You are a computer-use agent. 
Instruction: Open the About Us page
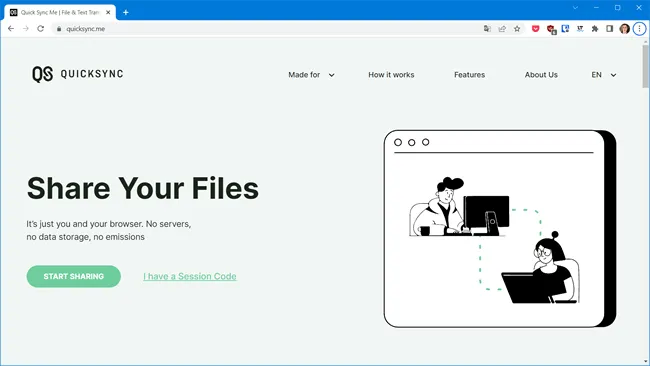tap(541, 75)
